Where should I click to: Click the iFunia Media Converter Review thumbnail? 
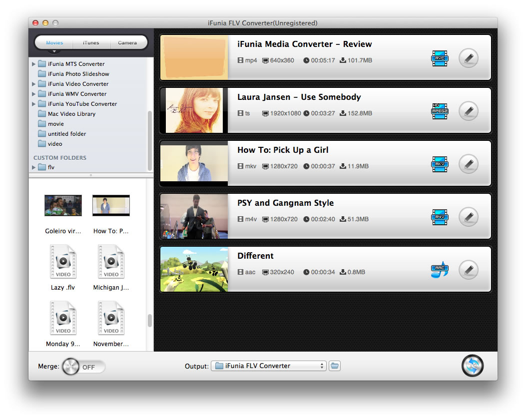click(194, 57)
